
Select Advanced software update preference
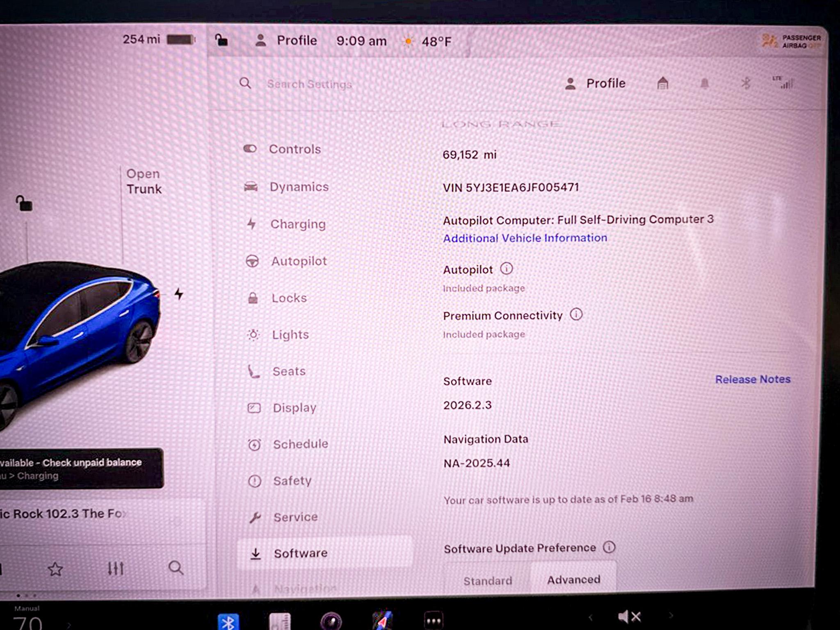pyautogui.click(x=573, y=580)
